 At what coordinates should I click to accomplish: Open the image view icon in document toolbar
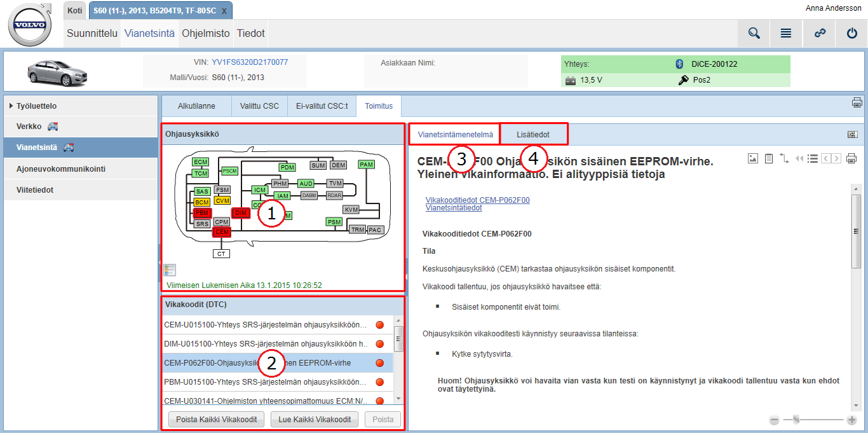[753, 158]
